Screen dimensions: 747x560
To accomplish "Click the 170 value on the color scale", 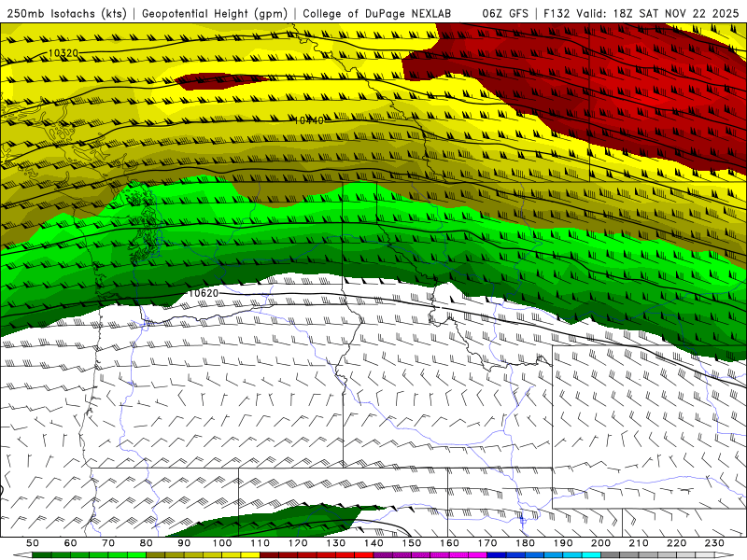I will click(x=487, y=543).
